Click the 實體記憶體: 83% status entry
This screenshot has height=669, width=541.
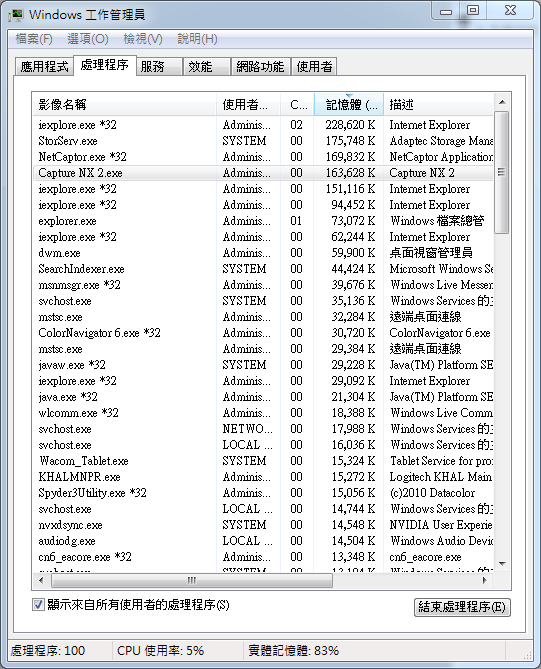click(x=294, y=651)
